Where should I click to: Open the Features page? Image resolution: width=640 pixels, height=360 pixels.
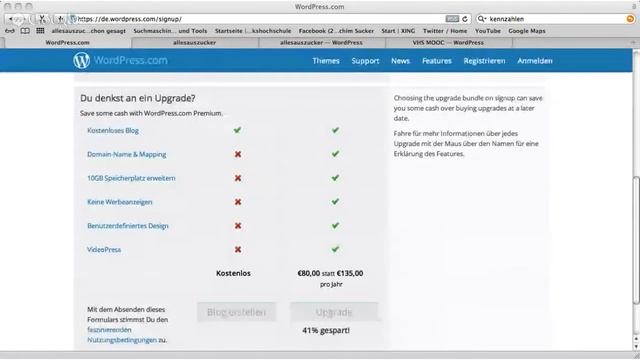pyautogui.click(x=437, y=61)
